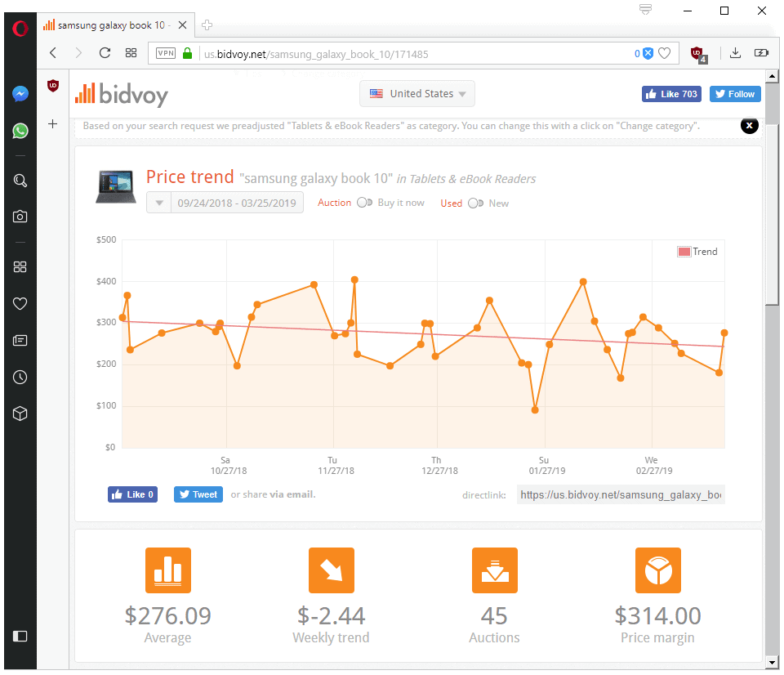Click the directlink URL field

pyautogui.click(x=620, y=495)
